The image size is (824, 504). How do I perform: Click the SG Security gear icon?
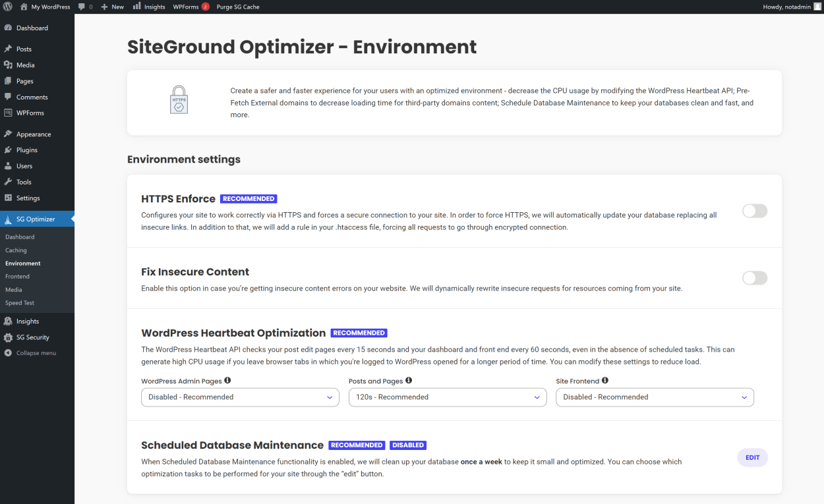tap(8, 337)
